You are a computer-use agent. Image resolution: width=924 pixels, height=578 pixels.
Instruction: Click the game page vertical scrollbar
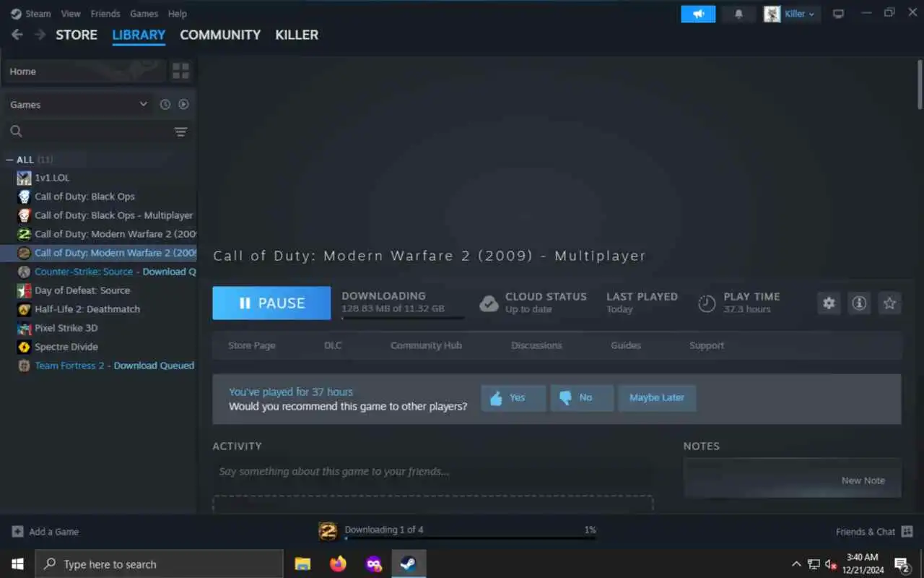click(919, 84)
